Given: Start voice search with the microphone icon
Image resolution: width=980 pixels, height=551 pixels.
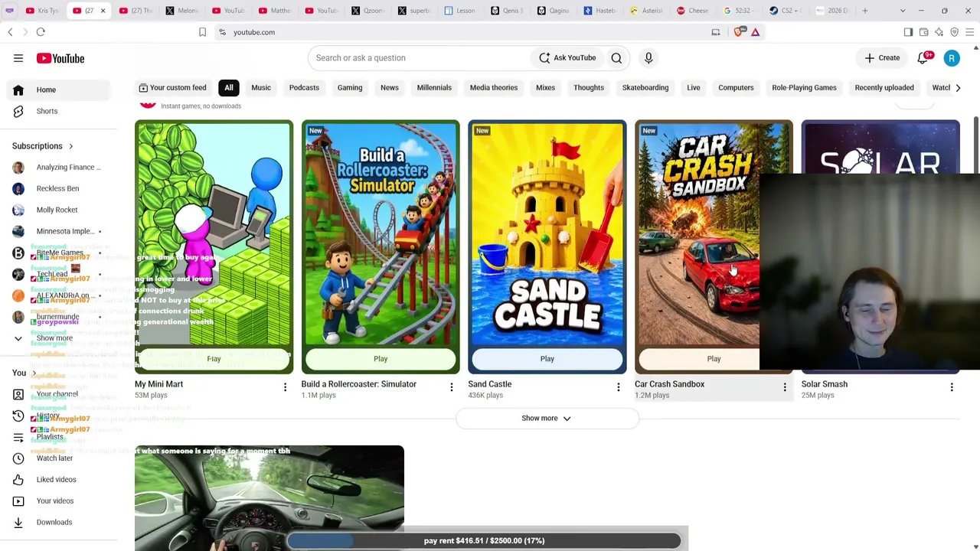Looking at the screenshot, I should [x=648, y=58].
